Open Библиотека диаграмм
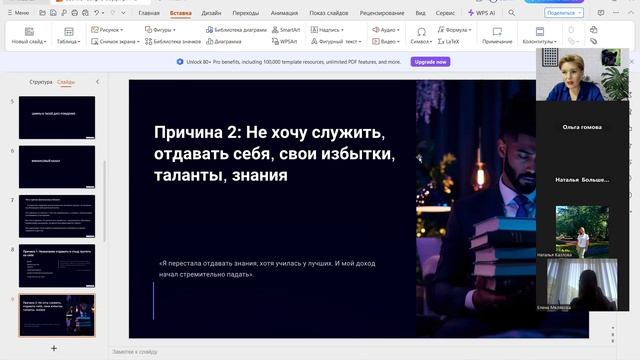Image resolution: width=640 pixels, height=360 pixels. pyautogui.click(x=236, y=30)
